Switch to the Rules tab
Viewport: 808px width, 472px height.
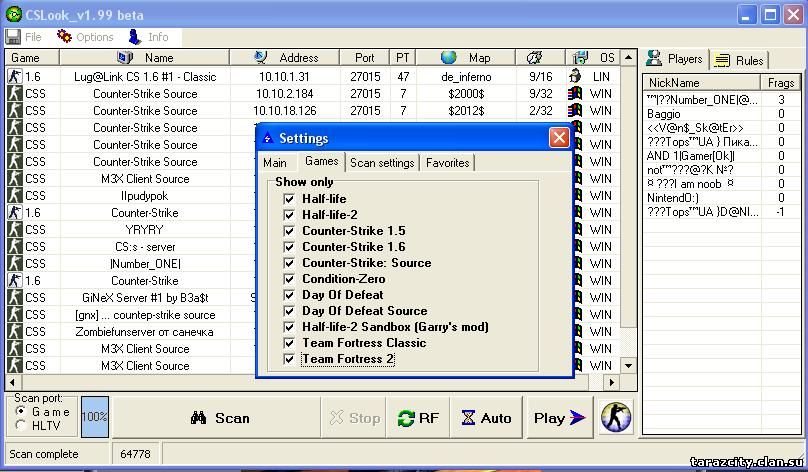pos(739,60)
